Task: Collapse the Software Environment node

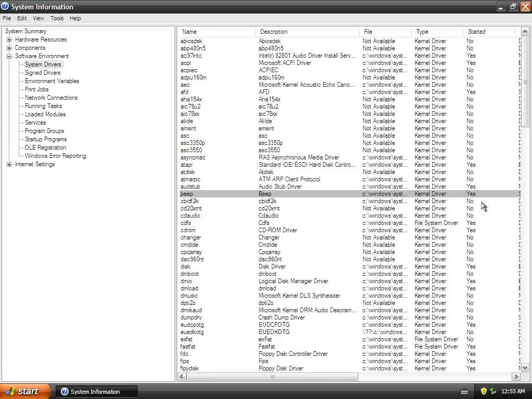Action: [x=9, y=56]
